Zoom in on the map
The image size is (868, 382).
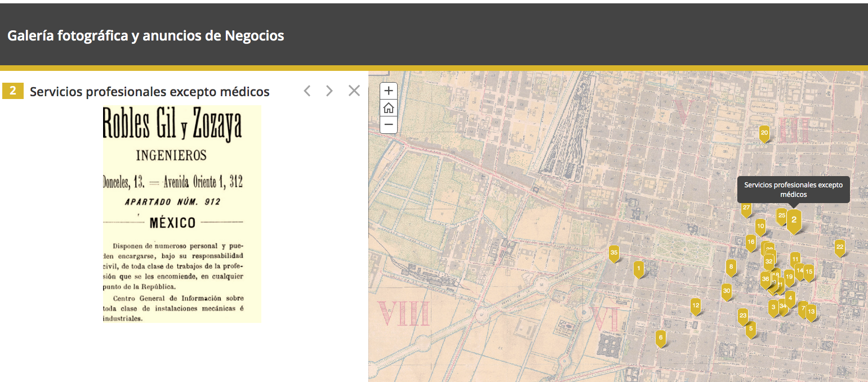click(389, 91)
